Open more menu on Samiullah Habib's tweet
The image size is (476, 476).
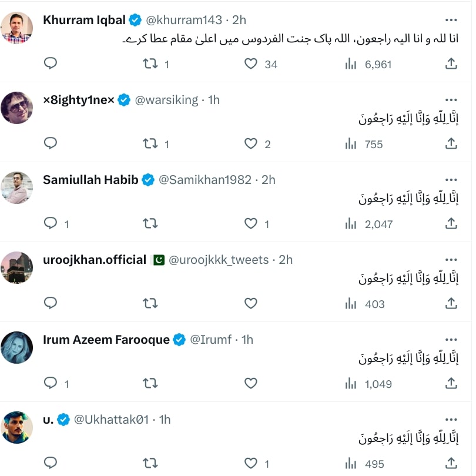[x=451, y=180]
